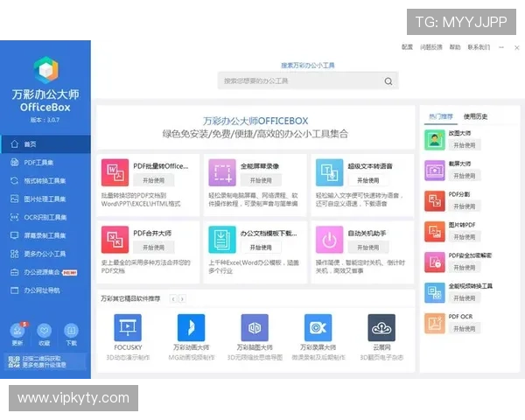This screenshot has width=525, height=420.
Task: Click 开始使用 under 自动关机助手
Action: 368,248
